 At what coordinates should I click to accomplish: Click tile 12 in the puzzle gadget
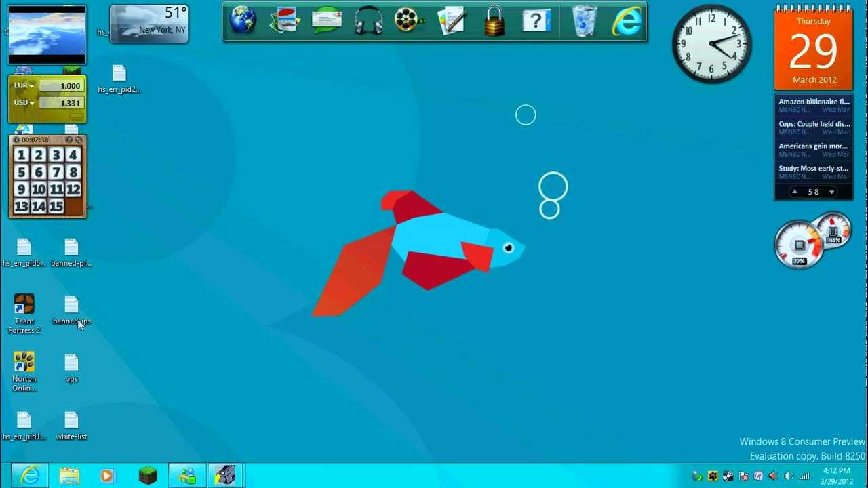pyautogui.click(x=73, y=190)
